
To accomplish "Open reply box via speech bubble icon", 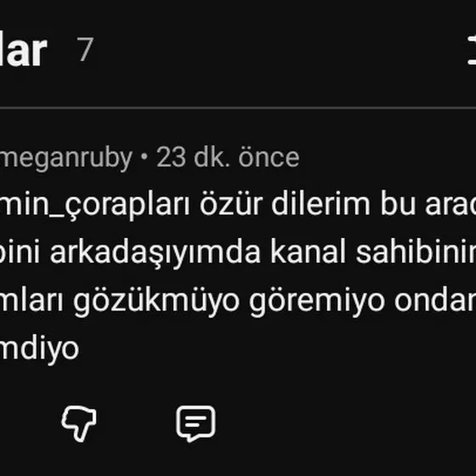I will (195, 423).
